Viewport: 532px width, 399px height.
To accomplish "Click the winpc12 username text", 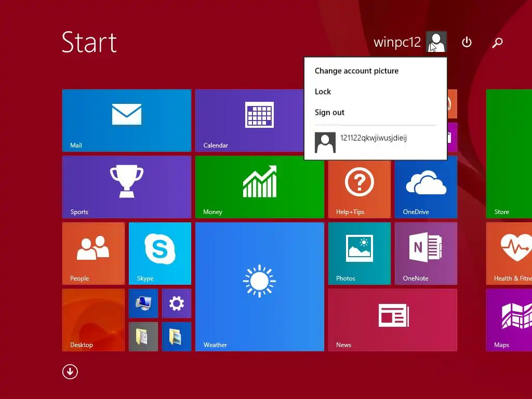I will tap(397, 43).
